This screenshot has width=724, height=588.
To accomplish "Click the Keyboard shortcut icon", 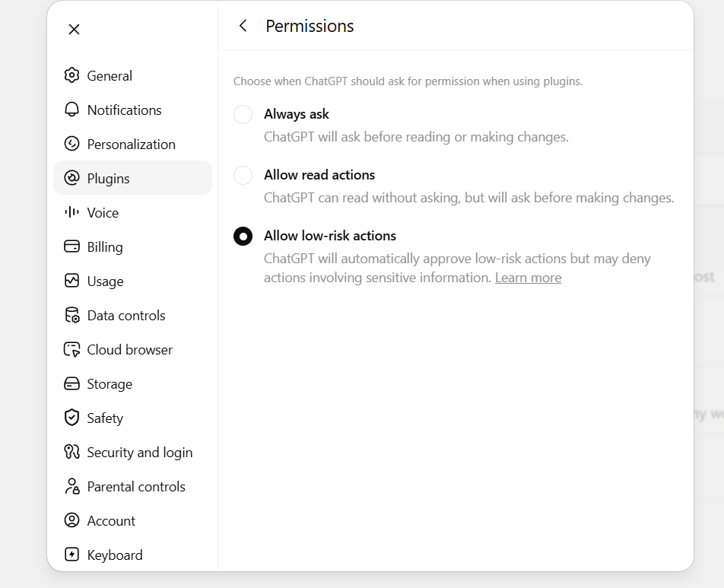I will point(71,555).
